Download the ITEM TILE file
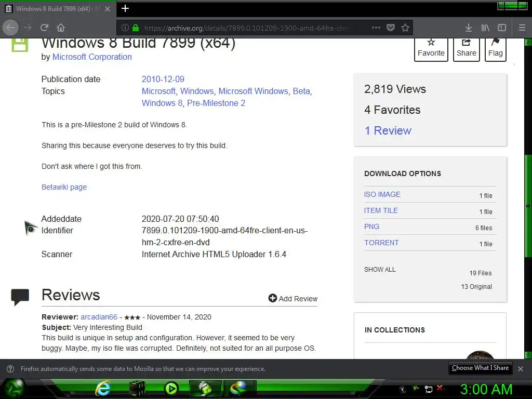The height and width of the screenshot is (399, 532). tap(381, 210)
